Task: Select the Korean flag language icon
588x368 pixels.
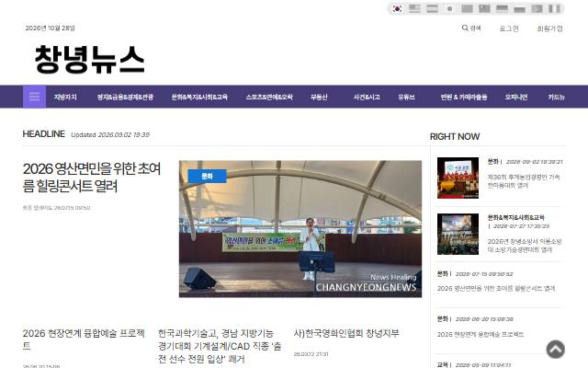Action: click(x=397, y=8)
